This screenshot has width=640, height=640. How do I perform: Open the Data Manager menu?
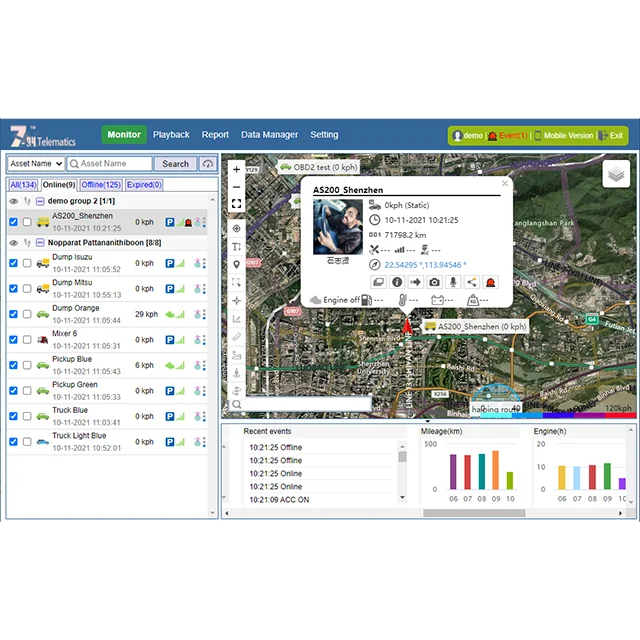pos(269,135)
